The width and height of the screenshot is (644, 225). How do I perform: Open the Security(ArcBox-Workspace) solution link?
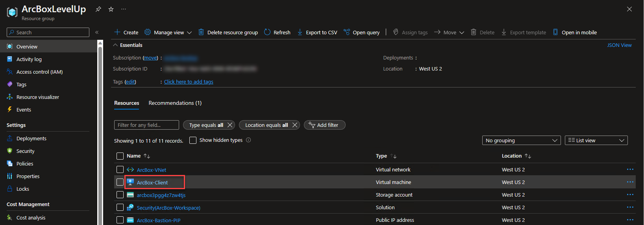coord(168,208)
